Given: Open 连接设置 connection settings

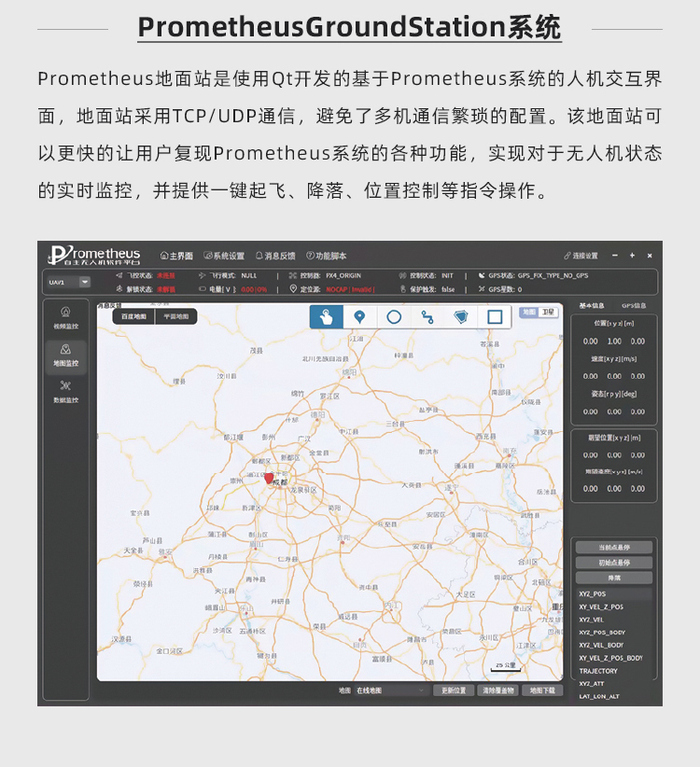Looking at the screenshot, I should click(581, 256).
